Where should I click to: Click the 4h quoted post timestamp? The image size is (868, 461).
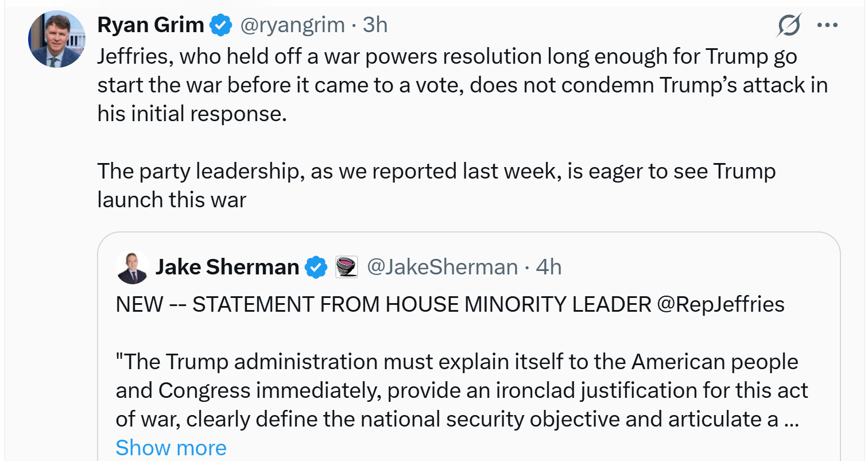tap(548, 267)
